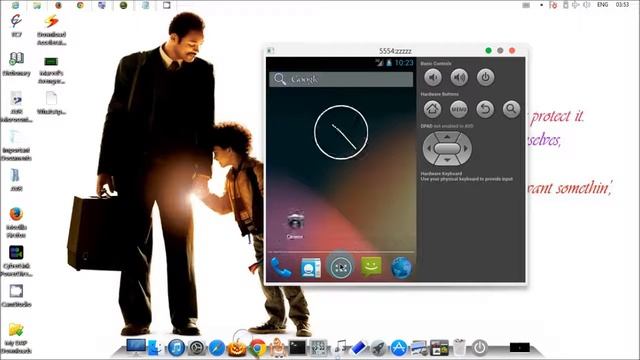
Task: Open the terminal icon in dock
Action: 297,348
